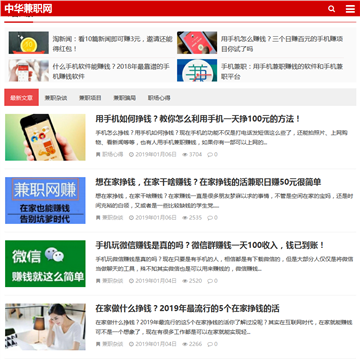Switch to the 兼职项目 tab

(90, 98)
